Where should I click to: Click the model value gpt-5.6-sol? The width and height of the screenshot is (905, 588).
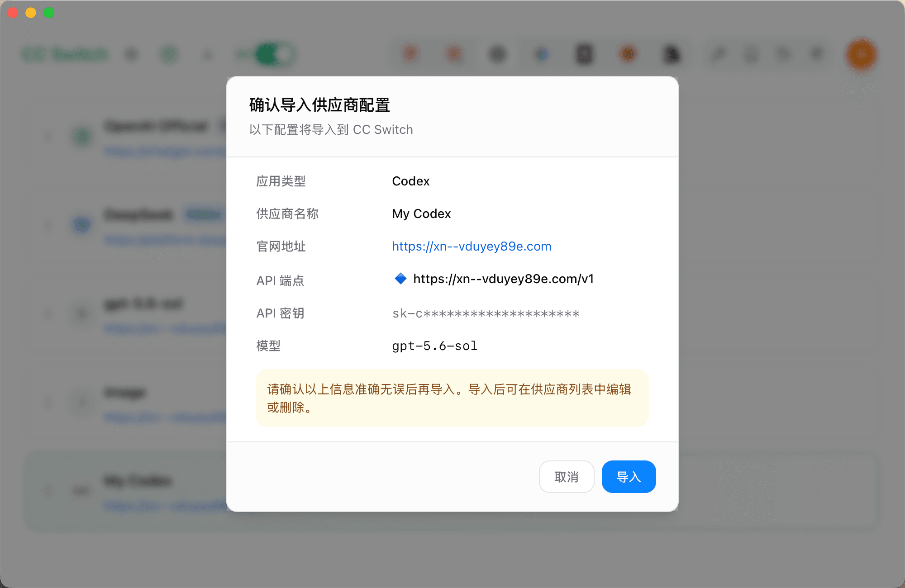434,346
